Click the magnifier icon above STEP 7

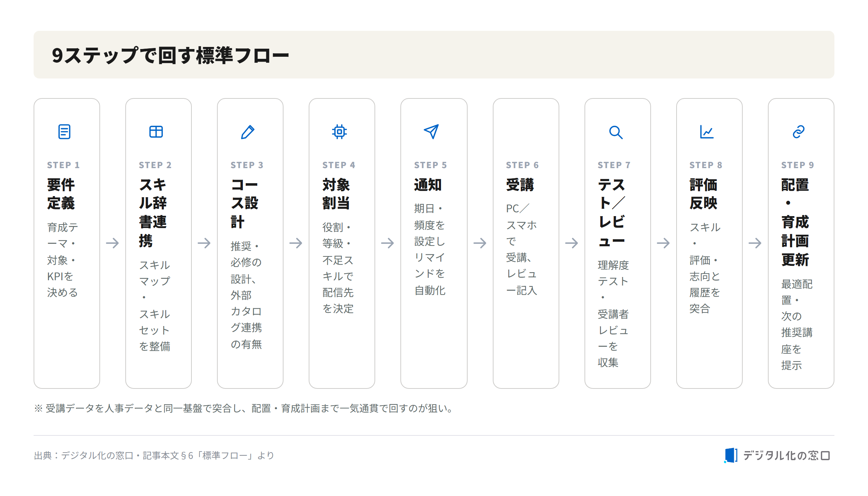616,132
